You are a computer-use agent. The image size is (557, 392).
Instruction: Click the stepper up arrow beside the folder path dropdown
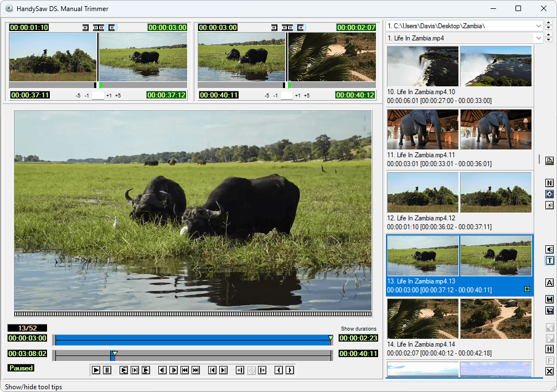coord(548,23)
